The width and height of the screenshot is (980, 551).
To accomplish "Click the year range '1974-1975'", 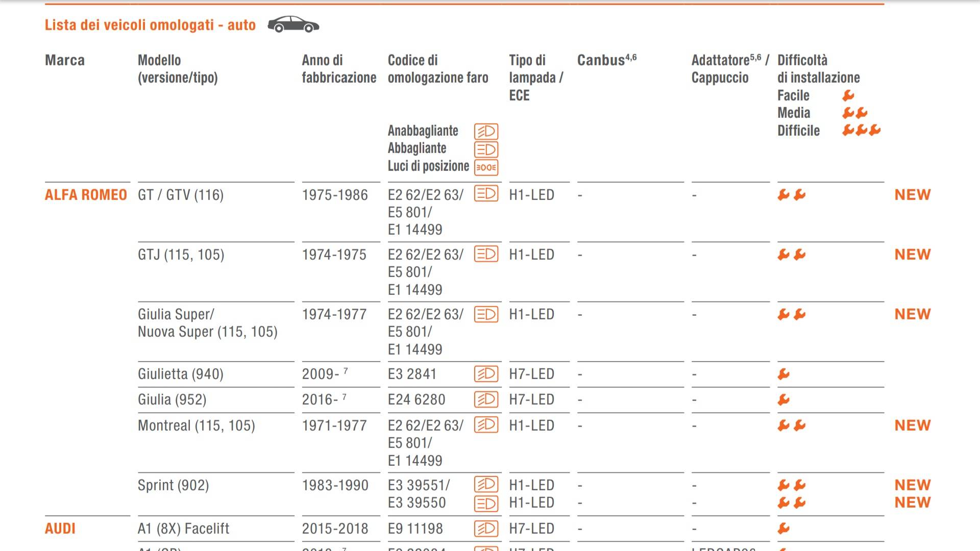I will (334, 255).
